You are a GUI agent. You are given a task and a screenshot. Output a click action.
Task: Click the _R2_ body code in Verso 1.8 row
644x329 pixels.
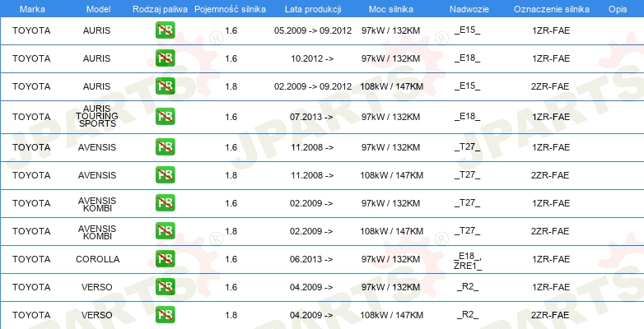(468, 315)
